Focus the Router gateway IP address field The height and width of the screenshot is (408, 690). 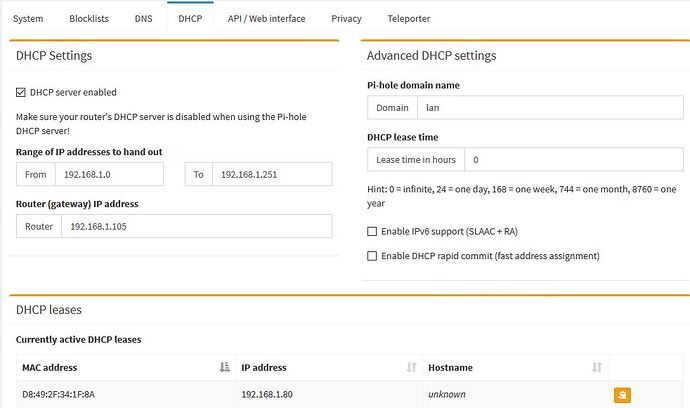point(195,226)
